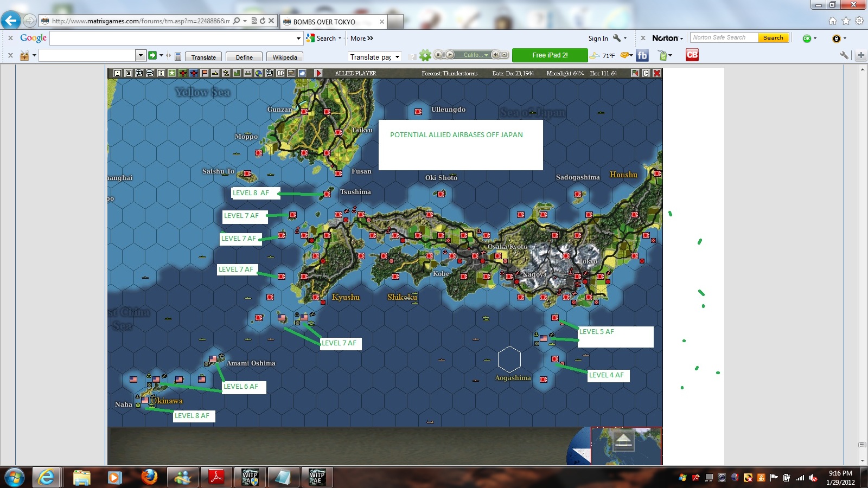The width and height of the screenshot is (868, 488).
Task: Click the C icon in game toolbar right side
Action: (x=646, y=73)
